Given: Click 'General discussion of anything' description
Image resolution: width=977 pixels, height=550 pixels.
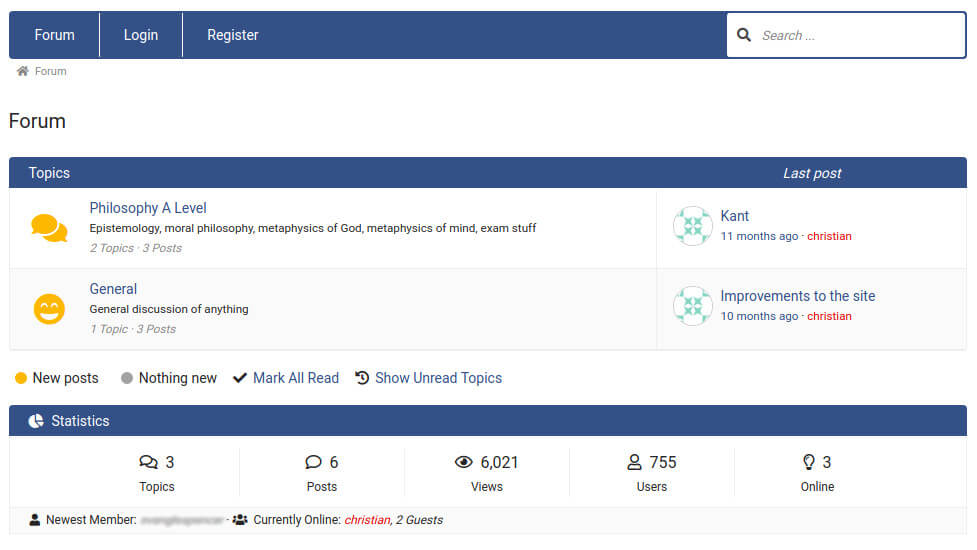Looking at the screenshot, I should tap(169, 309).
